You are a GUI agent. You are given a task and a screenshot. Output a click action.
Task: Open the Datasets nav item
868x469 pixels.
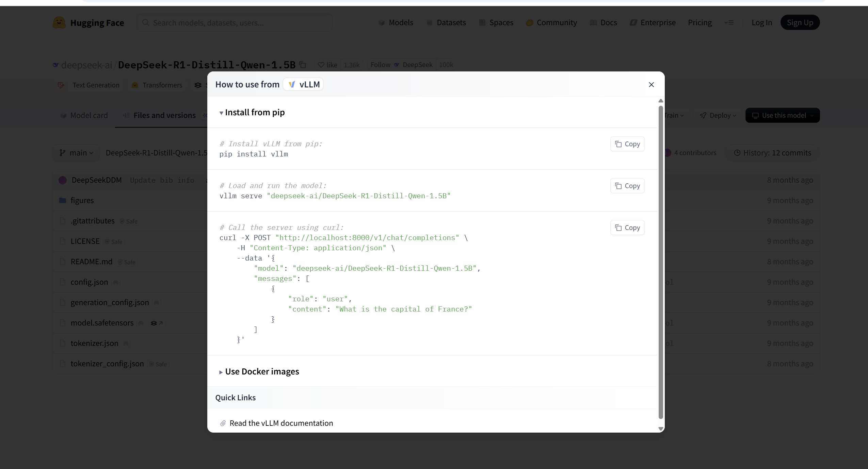446,23
